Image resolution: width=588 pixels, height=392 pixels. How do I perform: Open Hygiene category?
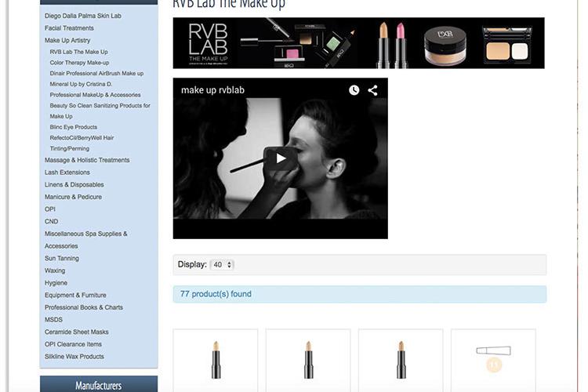coord(56,283)
